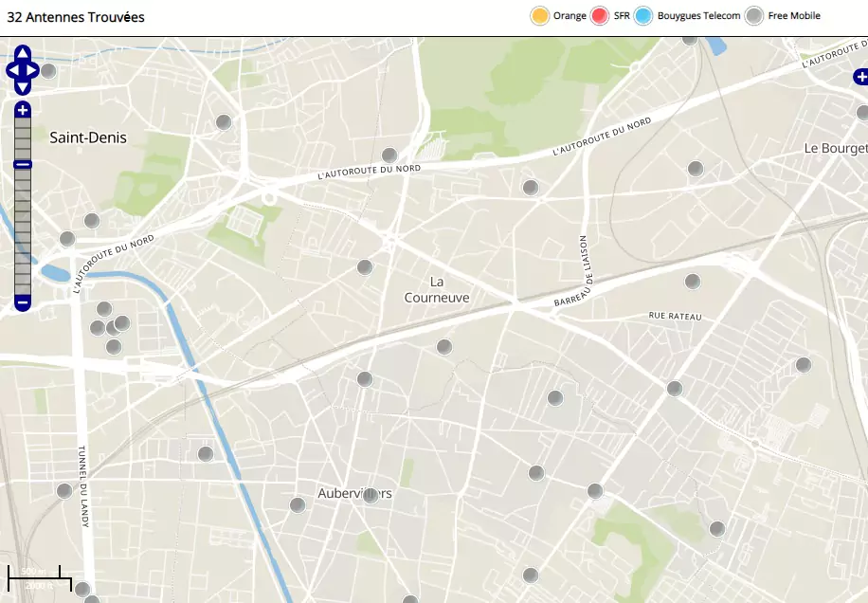The image size is (868, 603).
Task: Zoom in with the plus button
Action: (x=23, y=110)
